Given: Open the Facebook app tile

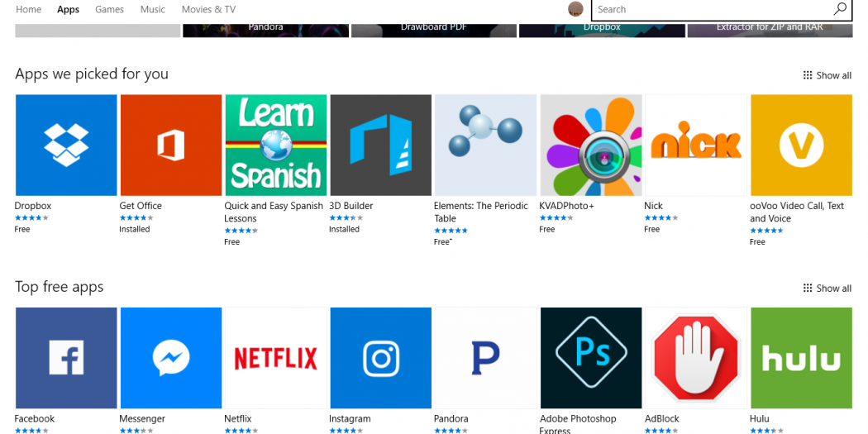Looking at the screenshot, I should coord(66,358).
